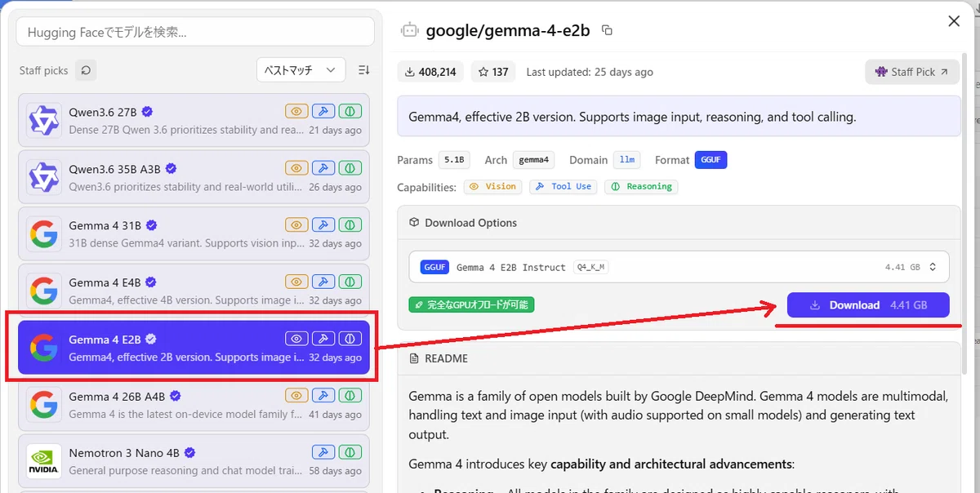Close the model search dialog

(x=954, y=21)
